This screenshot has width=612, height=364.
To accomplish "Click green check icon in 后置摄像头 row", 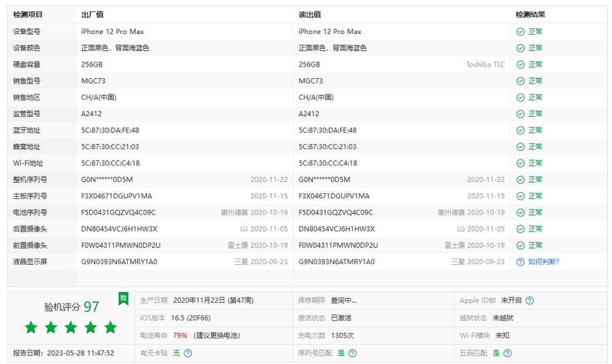I will pyautogui.click(x=520, y=229).
